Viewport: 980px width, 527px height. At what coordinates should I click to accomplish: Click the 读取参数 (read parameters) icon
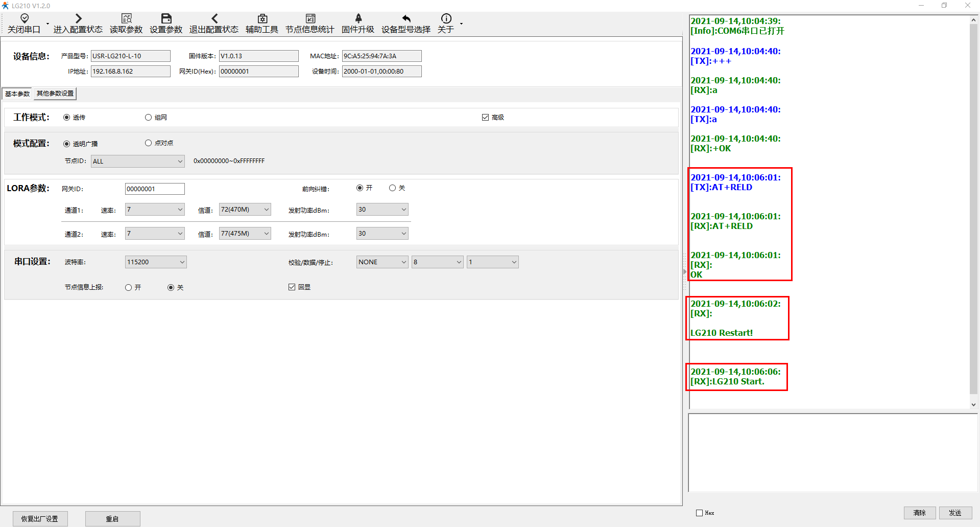click(126, 19)
